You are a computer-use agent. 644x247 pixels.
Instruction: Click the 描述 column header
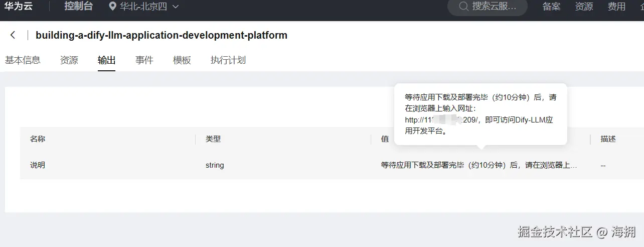click(608, 139)
